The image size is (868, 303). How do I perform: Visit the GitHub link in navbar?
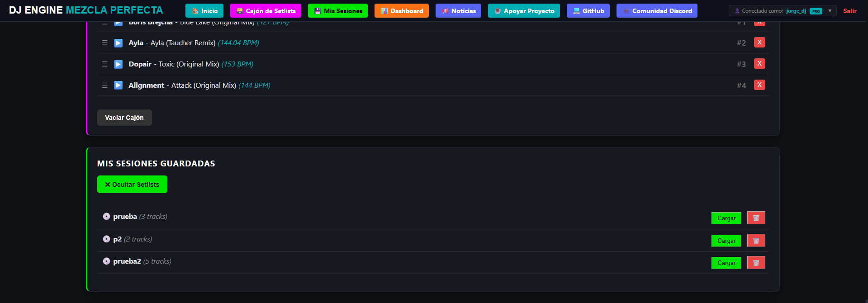click(588, 11)
